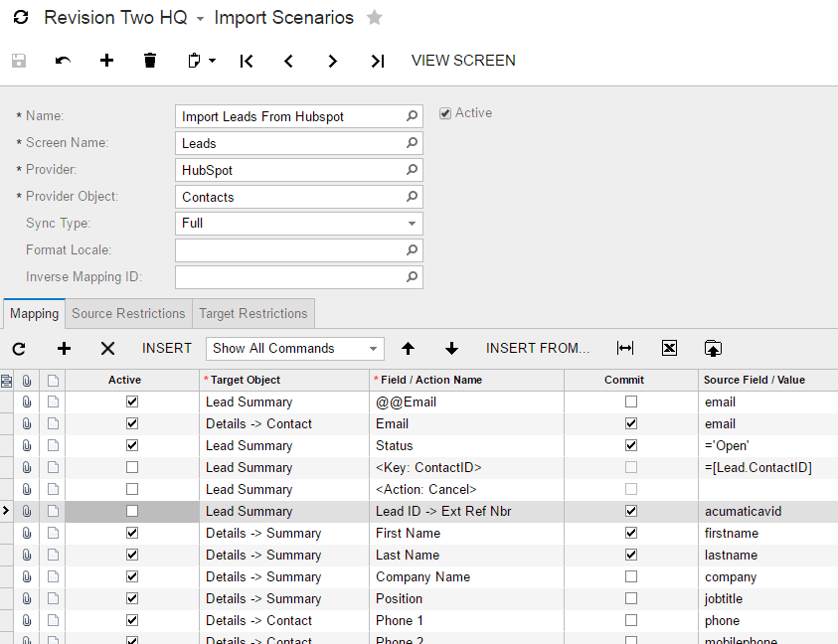Viewport: 838px width, 644px height.
Task: Toggle Active for Status row
Action: coord(132,445)
